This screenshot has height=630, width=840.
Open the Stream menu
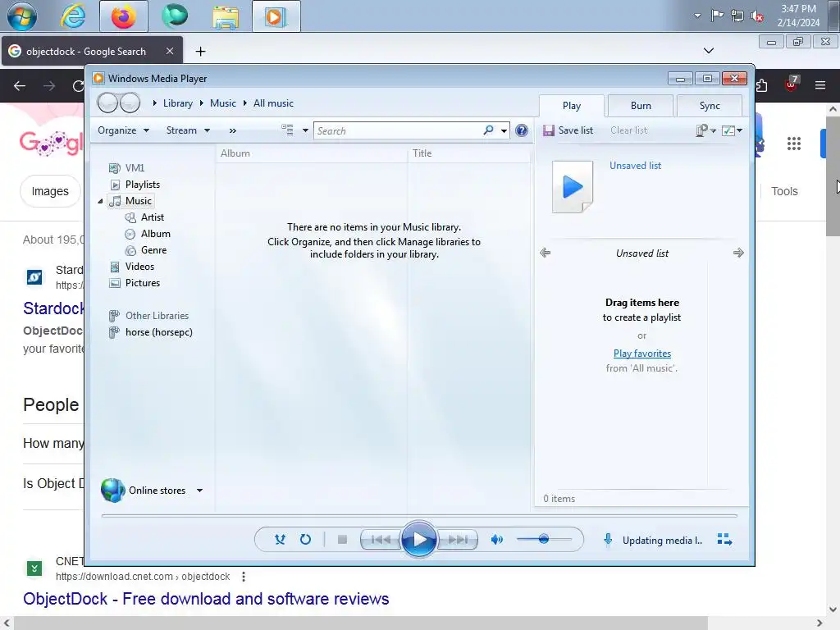tap(188, 130)
